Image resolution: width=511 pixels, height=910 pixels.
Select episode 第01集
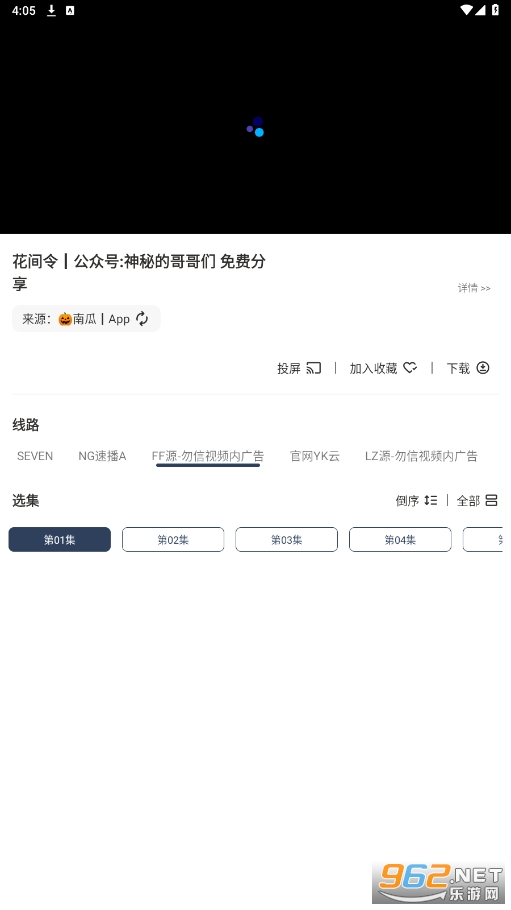coord(60,539)
